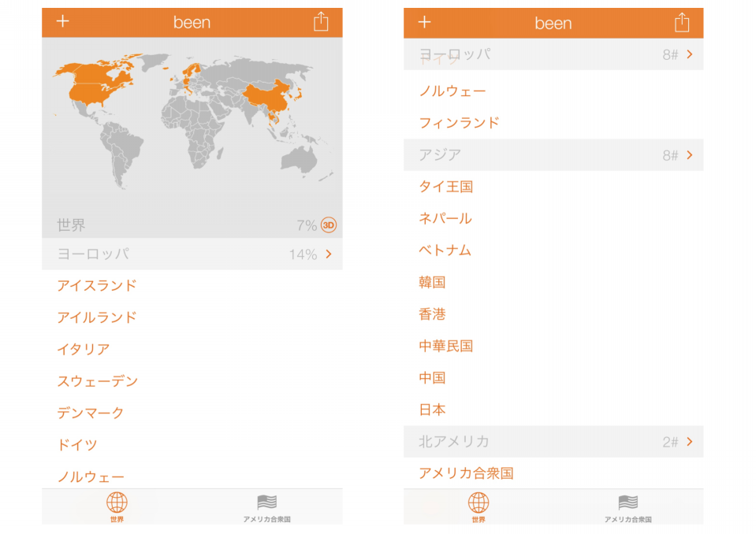Select ノルウェー above フィンランド
This screenshot has height=534, width=756.
pos(452,91)
